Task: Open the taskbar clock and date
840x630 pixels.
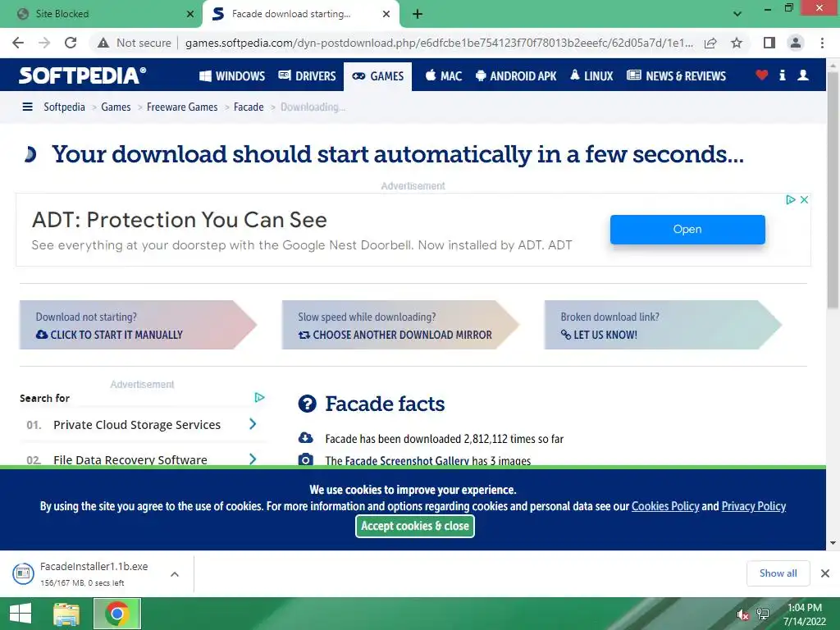Action: [x=804, y=614]
